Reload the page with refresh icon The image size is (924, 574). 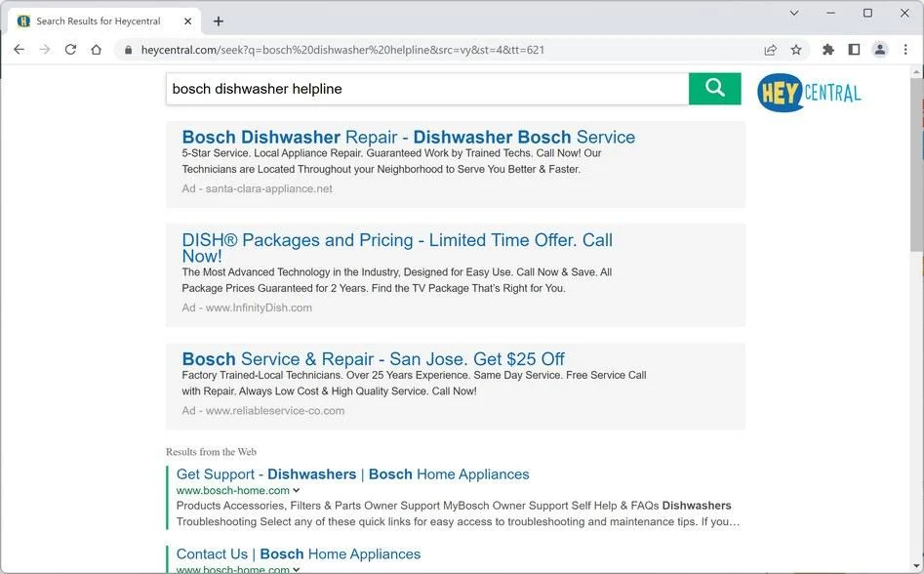(x=70, y=50)
